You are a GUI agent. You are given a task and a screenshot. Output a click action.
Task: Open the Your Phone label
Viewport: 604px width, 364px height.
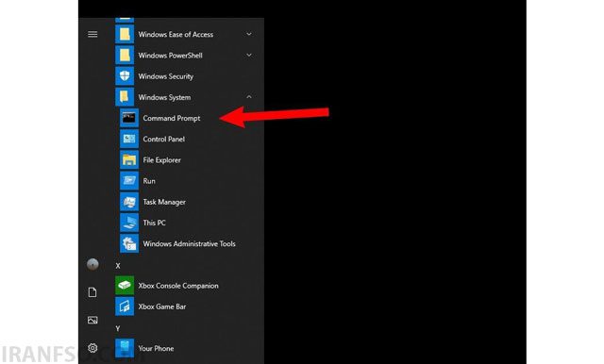point(156,348)
